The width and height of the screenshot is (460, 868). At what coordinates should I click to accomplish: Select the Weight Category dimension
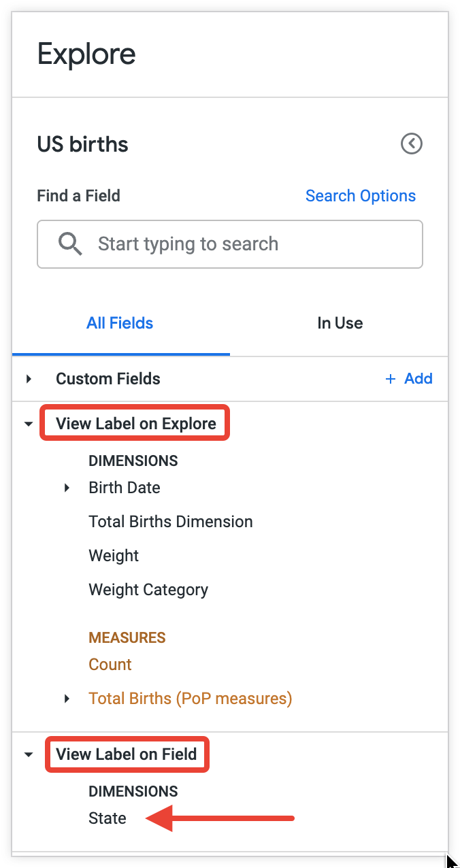[148, 590]
